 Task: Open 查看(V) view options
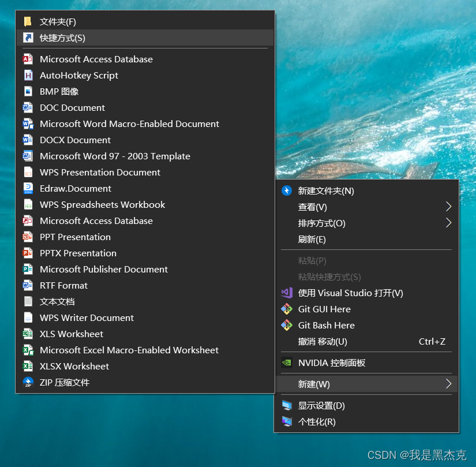pyautogui.click(x=366, y=207)
